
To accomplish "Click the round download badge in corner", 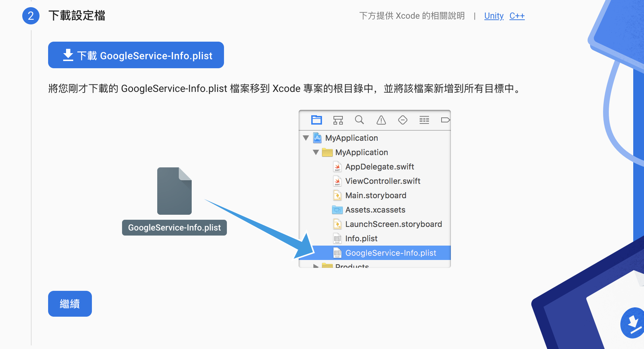I will 633,323.
